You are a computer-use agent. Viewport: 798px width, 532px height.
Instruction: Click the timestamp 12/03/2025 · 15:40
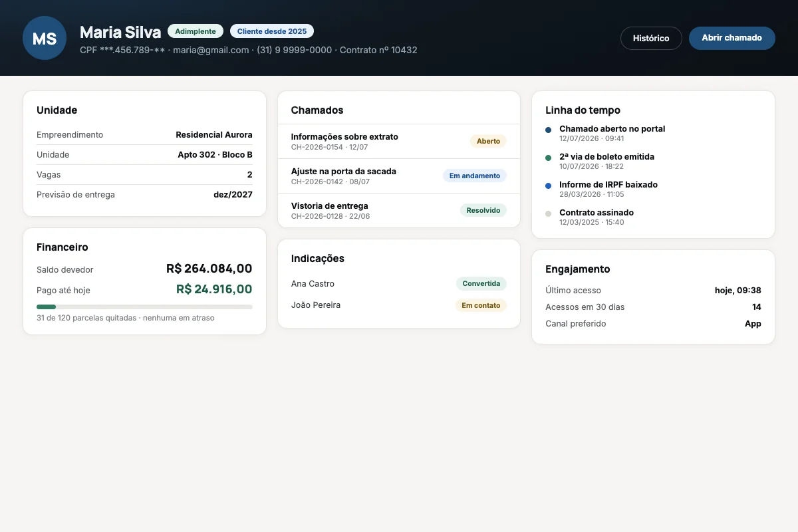pos(592,222)
